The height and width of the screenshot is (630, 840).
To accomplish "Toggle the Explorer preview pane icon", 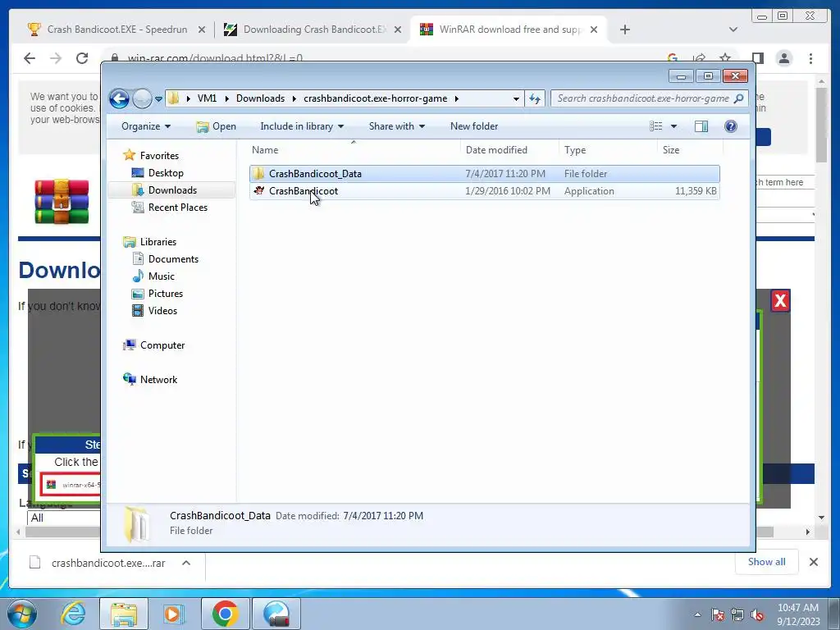I will [x=701, y=126].
